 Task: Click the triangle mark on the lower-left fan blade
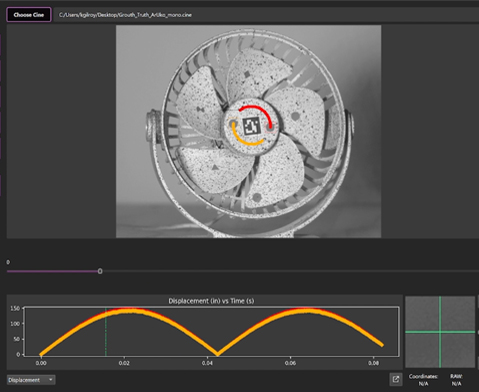(x=215, y=167)
